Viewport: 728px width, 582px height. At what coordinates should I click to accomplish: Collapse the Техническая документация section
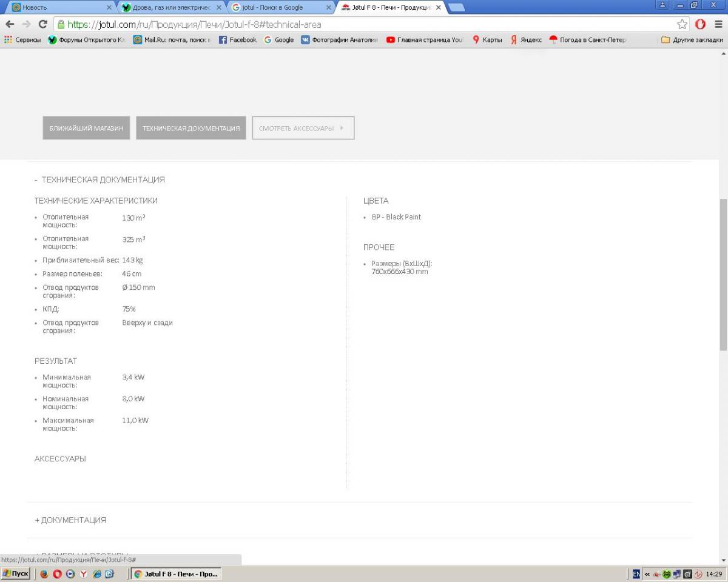click(99, 180)
